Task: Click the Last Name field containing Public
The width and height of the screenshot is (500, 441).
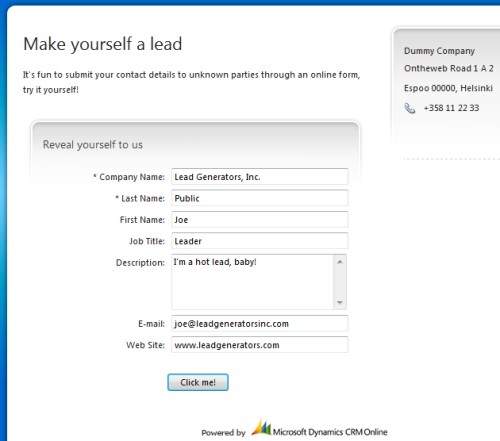Action: click(260, 198)
